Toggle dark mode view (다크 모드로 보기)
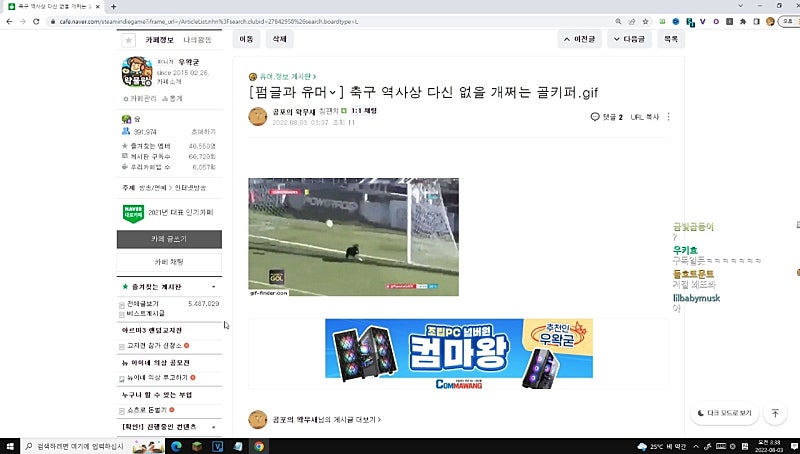This screenshot has height=454, width=800. click(724, 413)
